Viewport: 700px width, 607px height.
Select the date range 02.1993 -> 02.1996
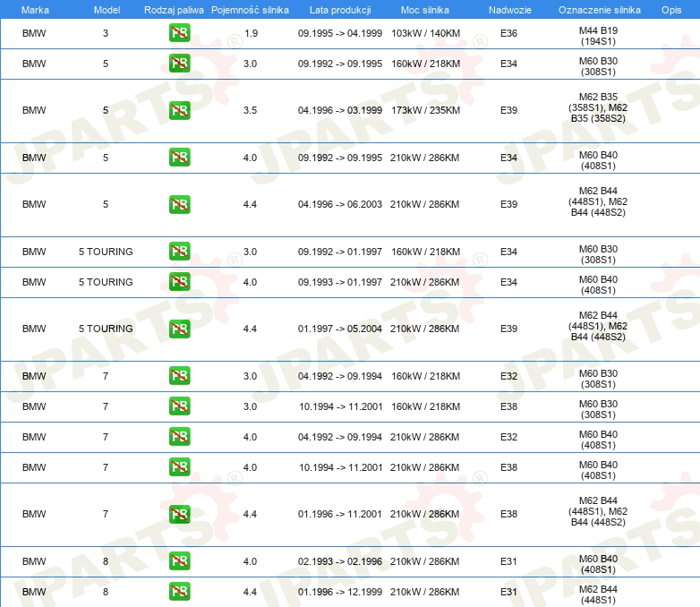click(340, 561)
